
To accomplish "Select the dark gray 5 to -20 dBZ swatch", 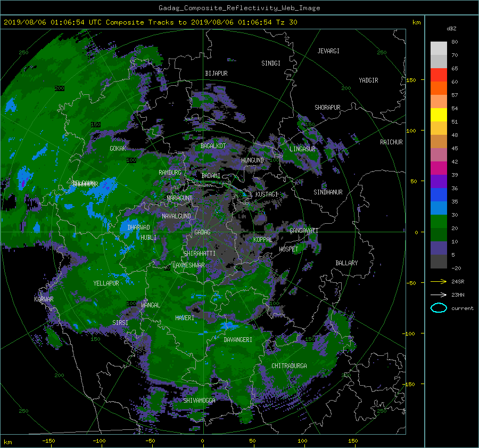I will click(x=439, y=262).
